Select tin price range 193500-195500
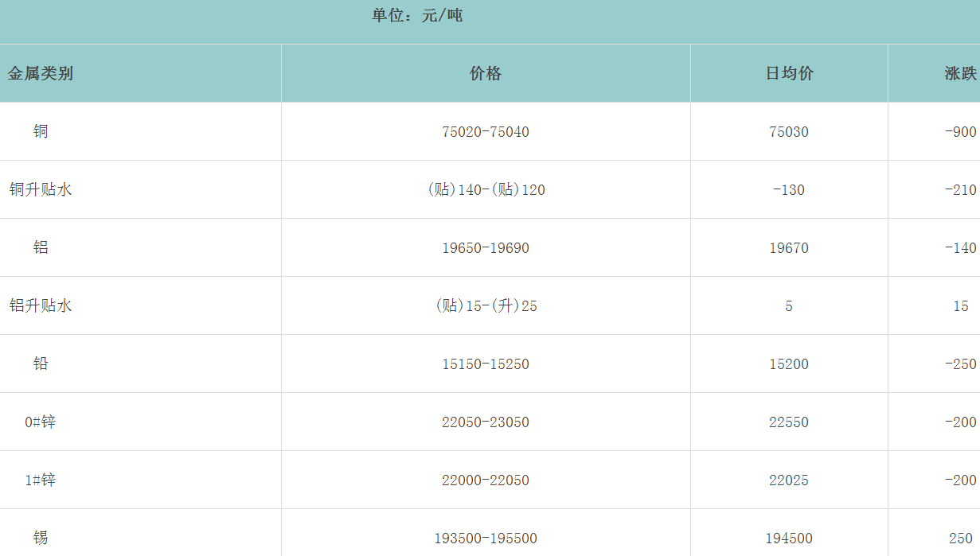Image resolution: width=980 pixels, height=556 pixels. coord(486,539)
